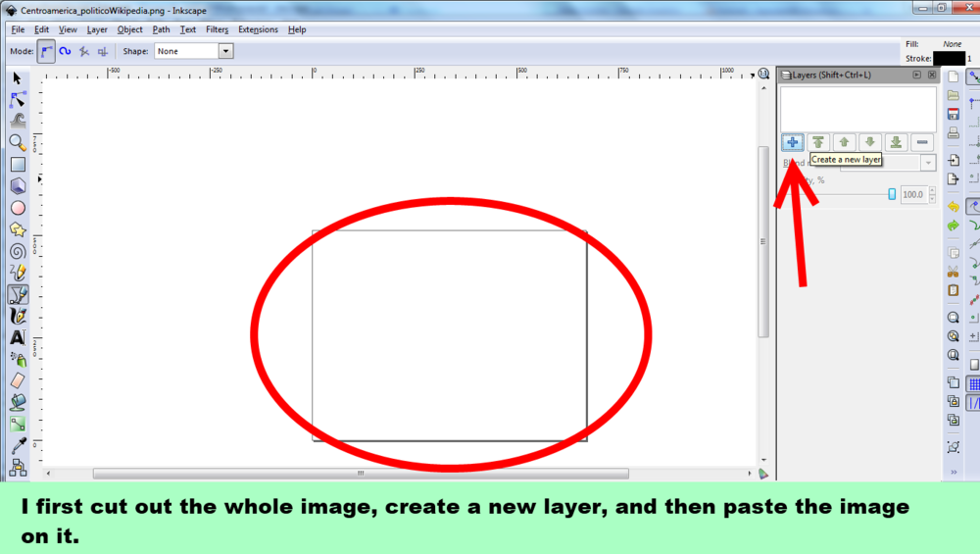
Task: Raise layer to top button
Action: (x=818, y=143)
